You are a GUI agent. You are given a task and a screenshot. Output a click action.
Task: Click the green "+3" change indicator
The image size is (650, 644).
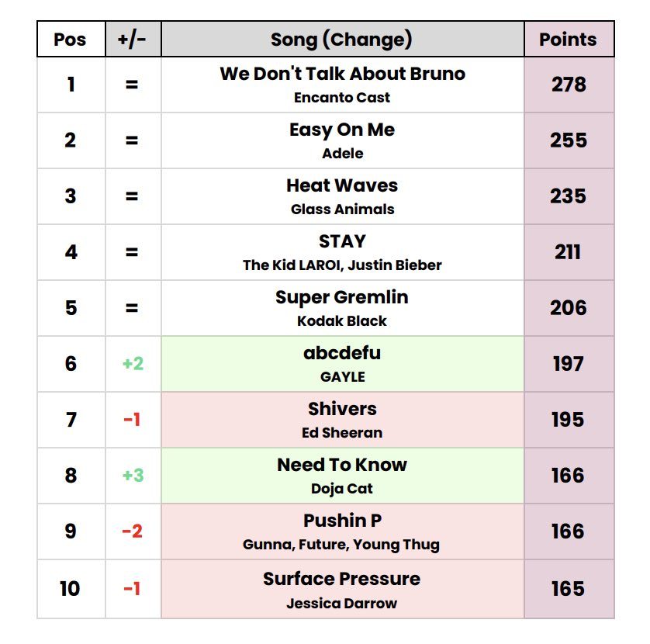133,475
